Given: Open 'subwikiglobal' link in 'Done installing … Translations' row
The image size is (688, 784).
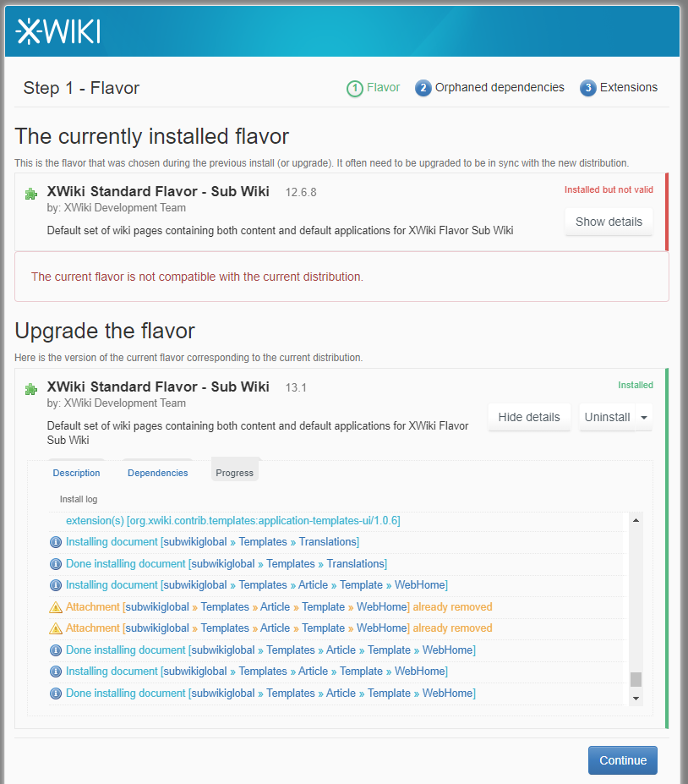Looking at the screenshot, I should (223, 564).
